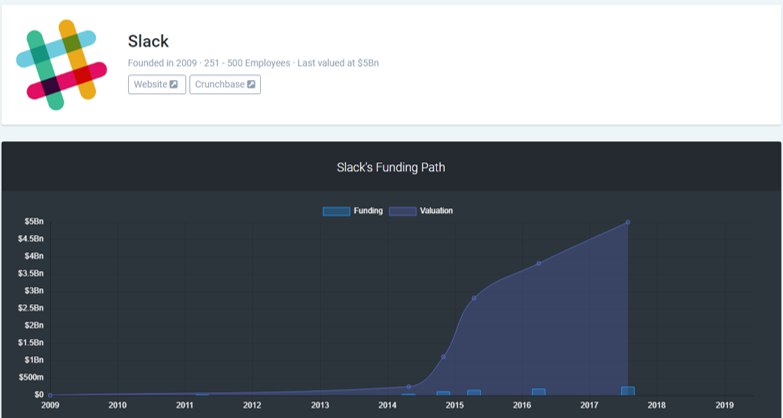
Task: Click the $500m y-axis label
Action: point(31,377)
